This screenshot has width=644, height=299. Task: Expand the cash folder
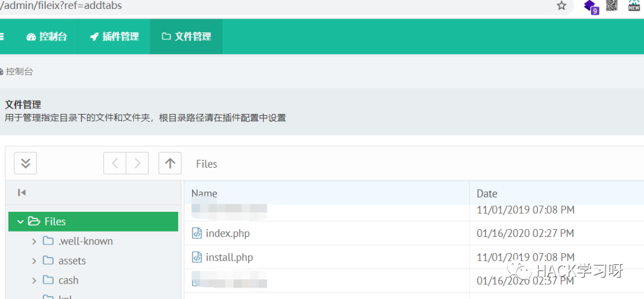click(x=34, y=280)
